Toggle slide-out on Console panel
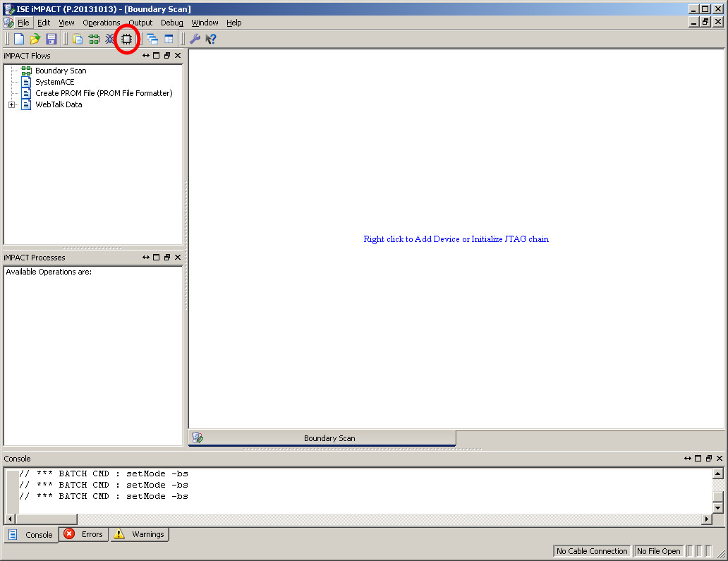The height and width of the screenshot is (561, 728). tap(688, 459)
